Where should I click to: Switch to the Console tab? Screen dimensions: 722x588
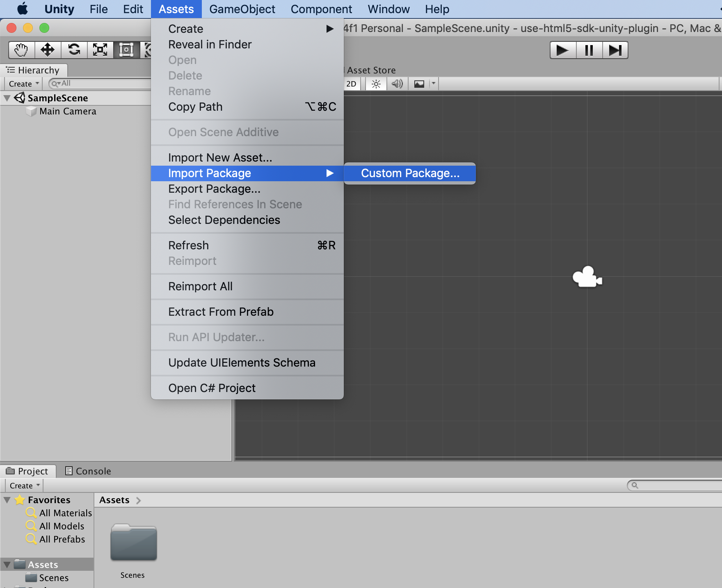pos(88,471)
